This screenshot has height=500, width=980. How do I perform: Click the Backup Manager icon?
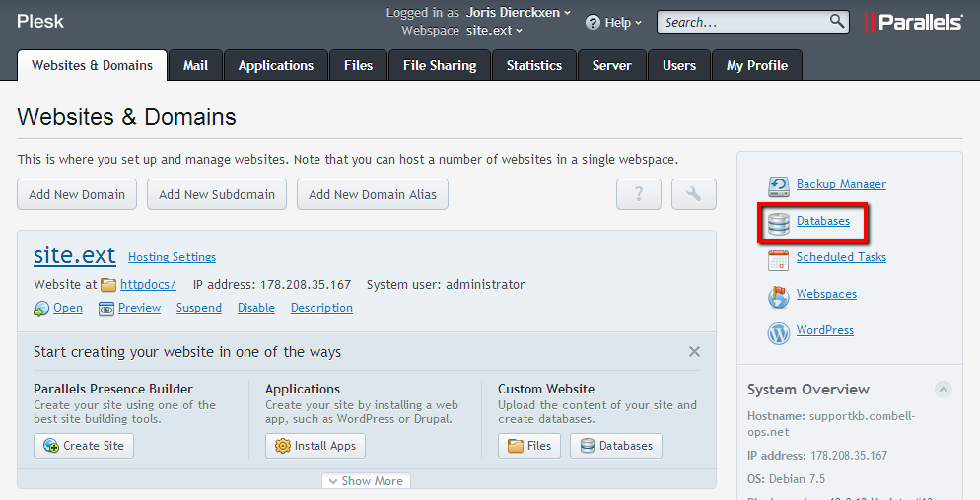(779, 185)
